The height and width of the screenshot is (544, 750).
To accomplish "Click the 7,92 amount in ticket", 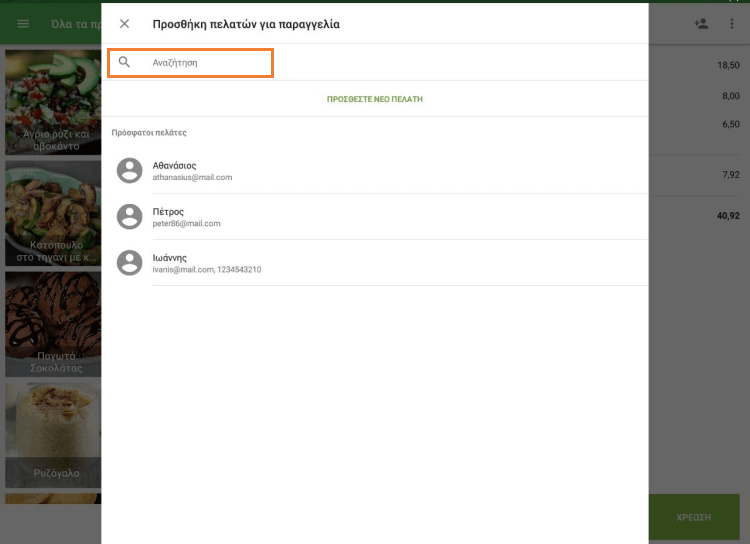I will pyautogui.click(x=730, y=175).
